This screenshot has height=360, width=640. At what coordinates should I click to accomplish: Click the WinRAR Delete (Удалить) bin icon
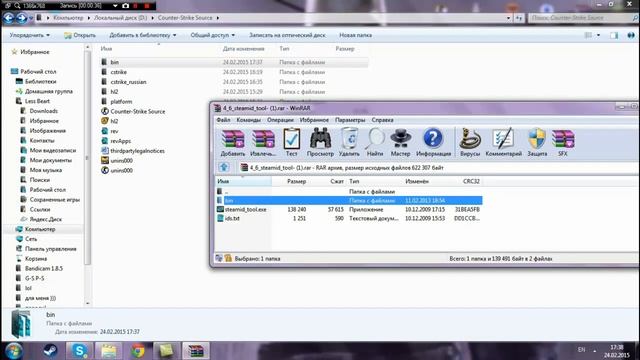[349, 142]
